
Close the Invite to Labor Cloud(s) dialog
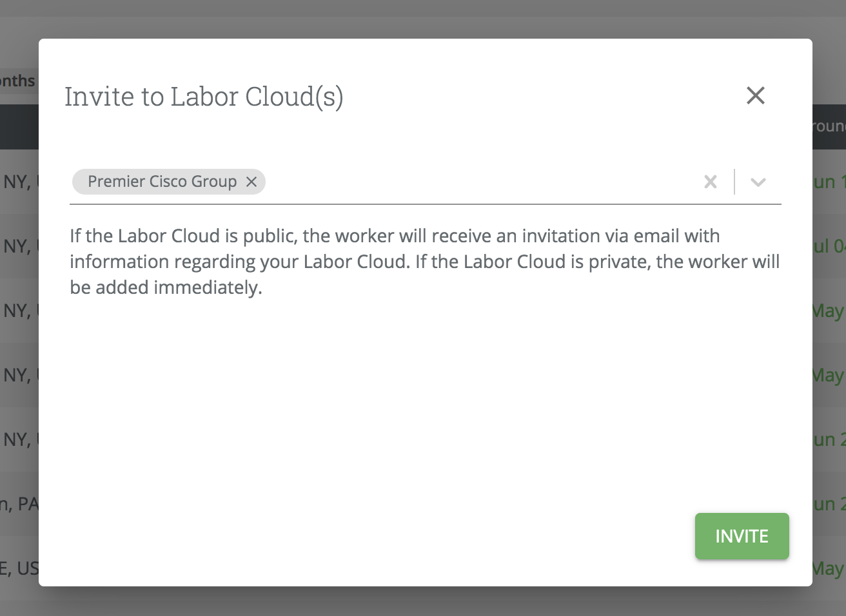coord(755,95)
